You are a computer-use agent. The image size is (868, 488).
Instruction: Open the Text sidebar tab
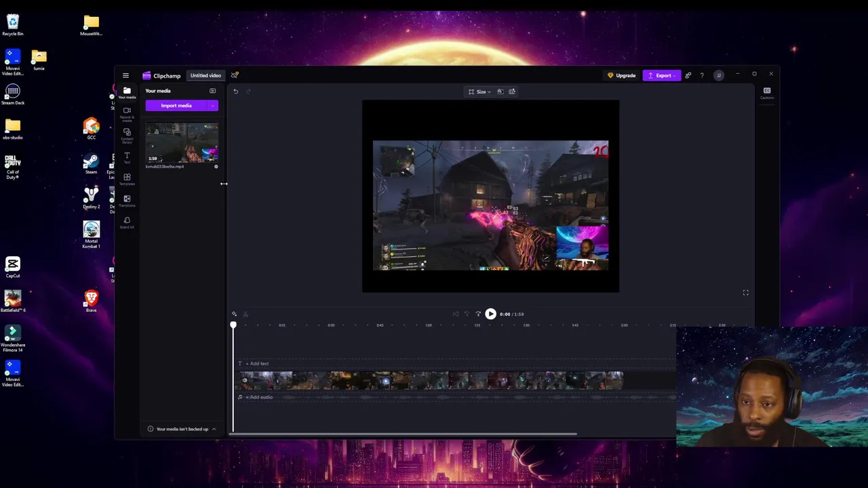127,157
